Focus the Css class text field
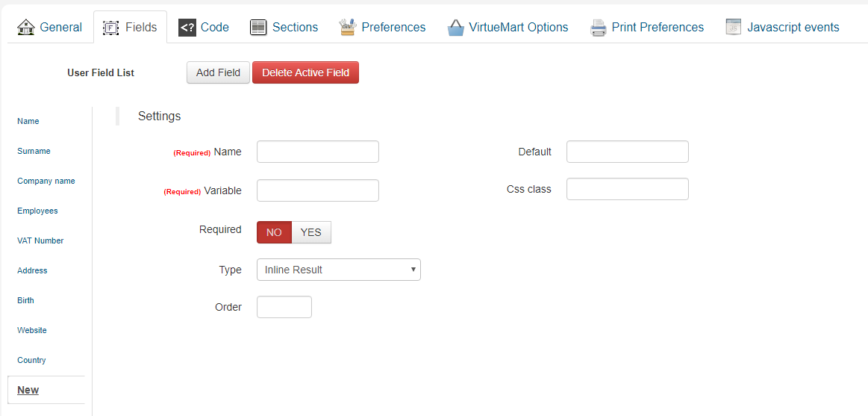868x416 pixels. 627,189
